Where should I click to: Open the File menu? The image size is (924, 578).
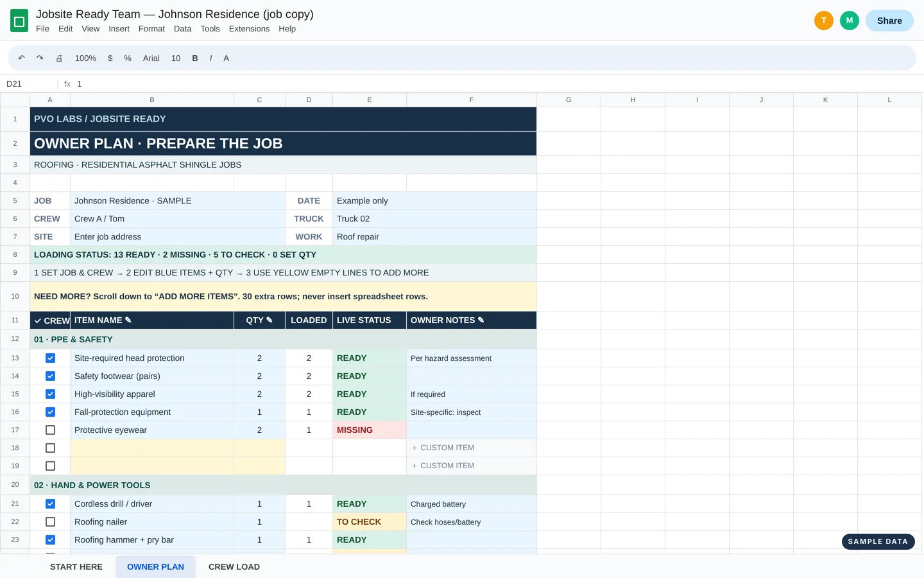[x=42, y=29]
